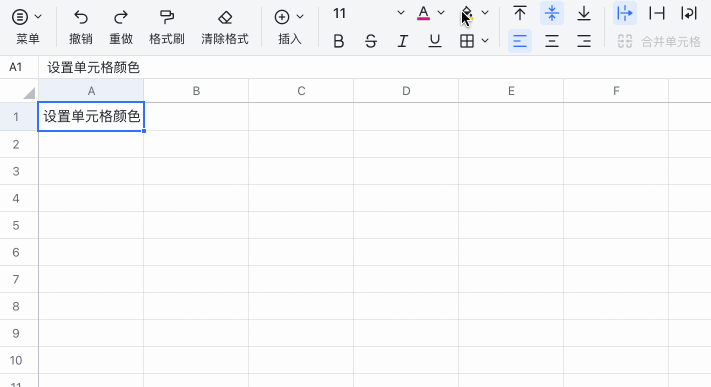Apply the fill color bucket icon
The image size is (711, 387).
click(467, 14)
